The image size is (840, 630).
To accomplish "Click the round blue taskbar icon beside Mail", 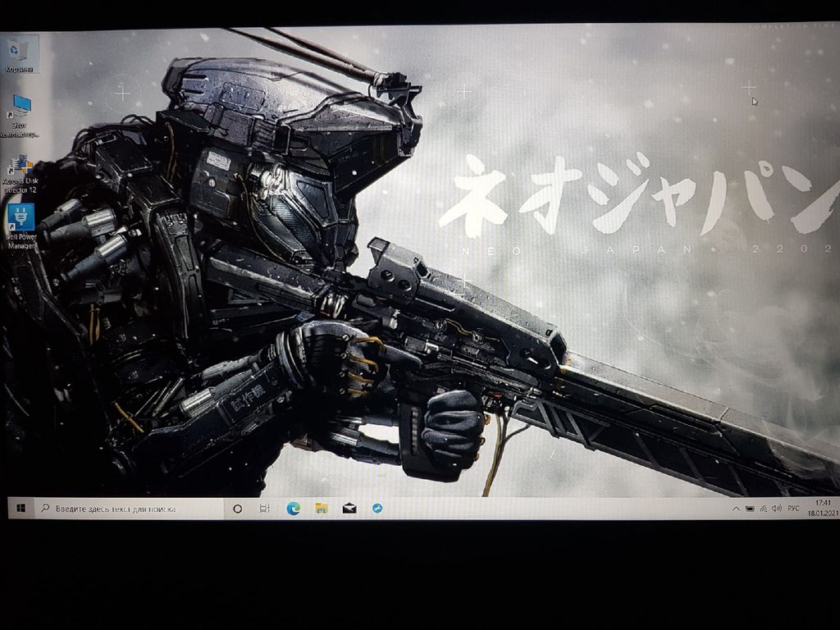I will 377,509.
